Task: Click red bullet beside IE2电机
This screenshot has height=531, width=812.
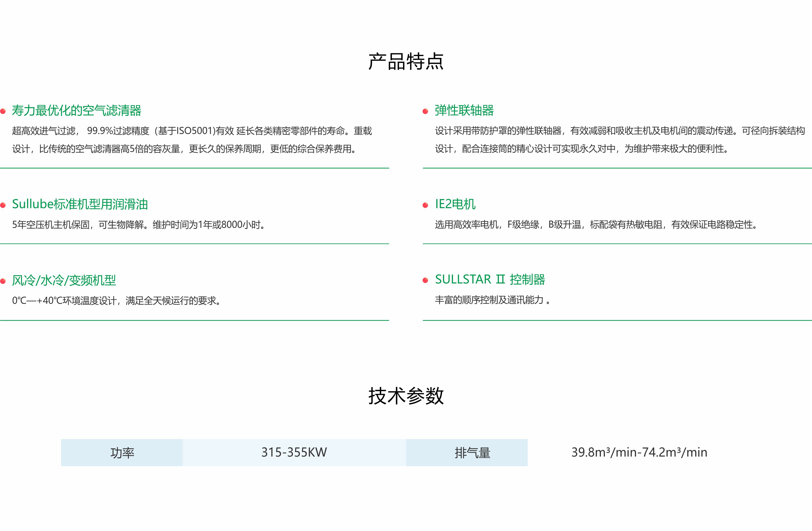Action: pos(425,205)
